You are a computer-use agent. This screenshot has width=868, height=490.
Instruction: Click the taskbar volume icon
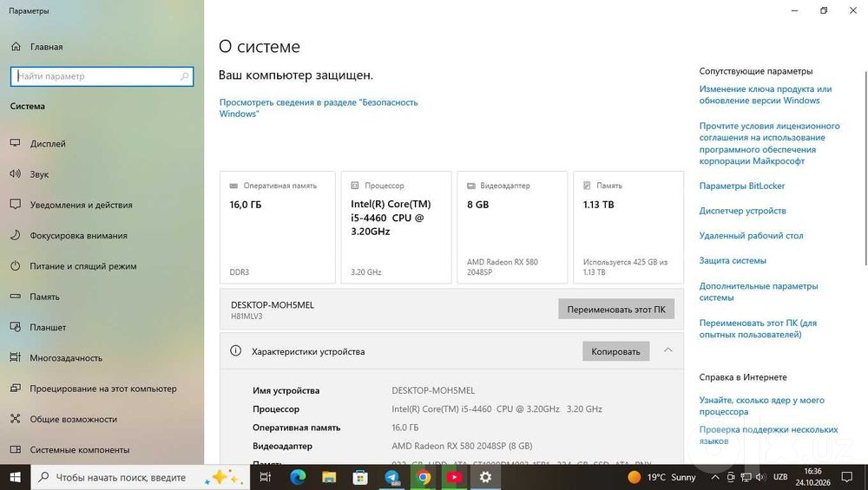pos(760,477)
